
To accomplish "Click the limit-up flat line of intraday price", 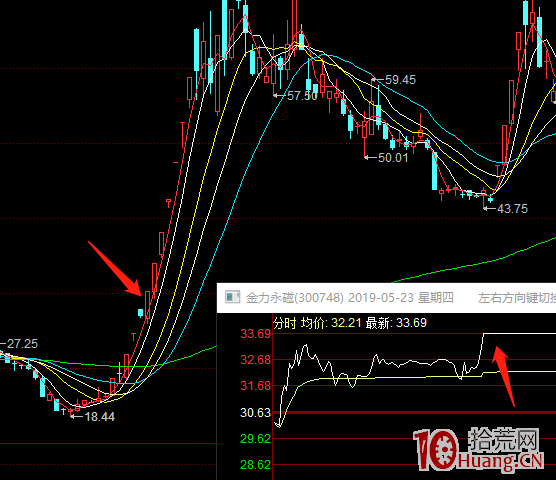I will click(x=519, y=334).
